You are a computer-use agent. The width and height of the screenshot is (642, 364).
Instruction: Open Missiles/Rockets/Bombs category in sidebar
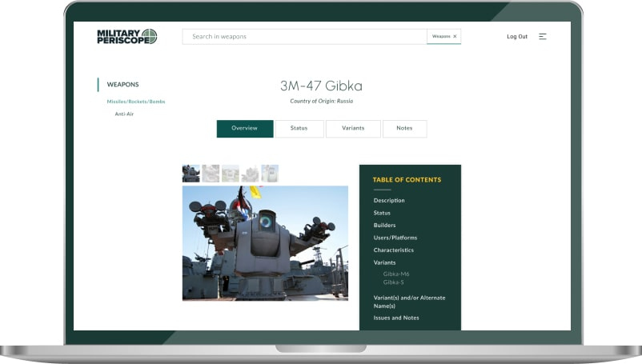click(136, 102)
